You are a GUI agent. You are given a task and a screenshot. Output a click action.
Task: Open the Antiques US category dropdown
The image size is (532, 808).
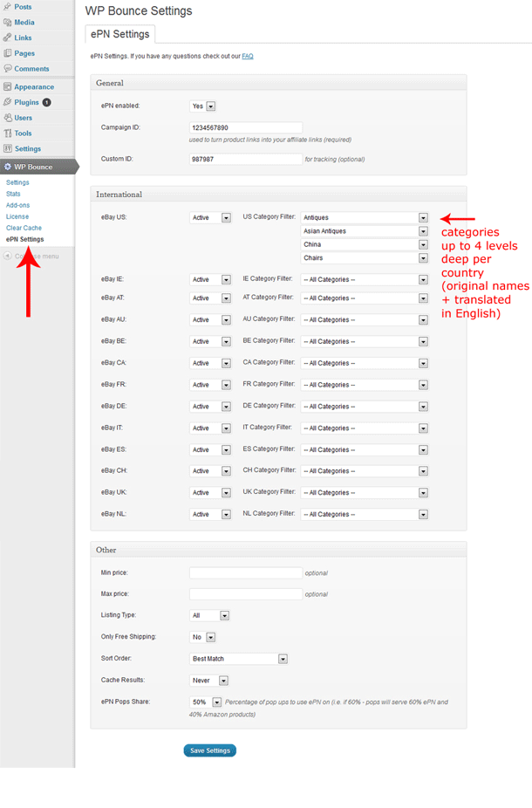(365, 217)
